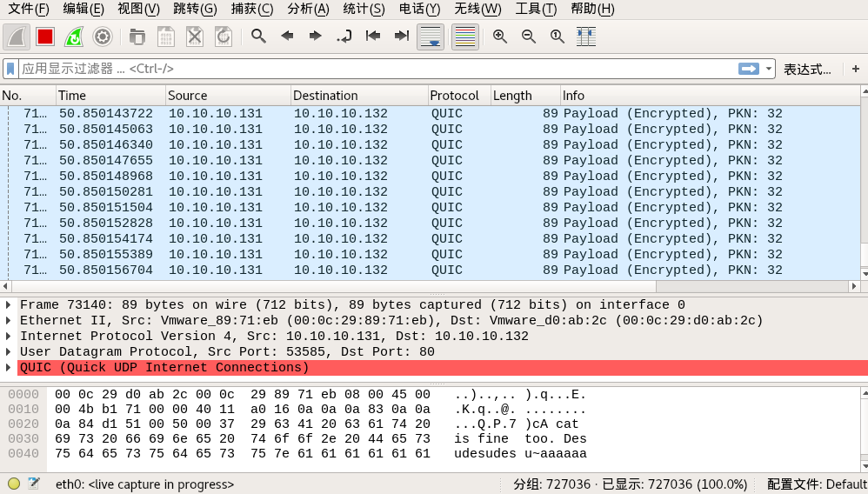
Task: Apply the display filter with arrow button
Action: pos(749,69)
